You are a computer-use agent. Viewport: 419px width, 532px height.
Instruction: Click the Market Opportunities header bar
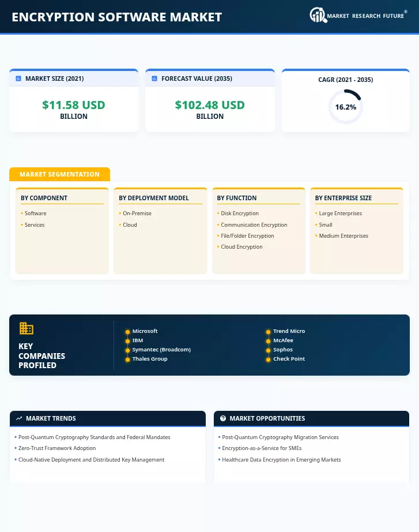(x=312, y=418)
